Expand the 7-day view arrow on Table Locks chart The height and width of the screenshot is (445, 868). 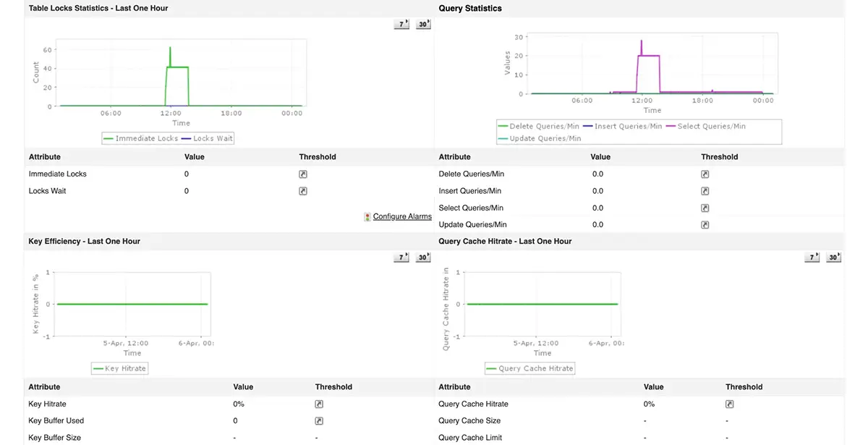[x=401, y=24]
